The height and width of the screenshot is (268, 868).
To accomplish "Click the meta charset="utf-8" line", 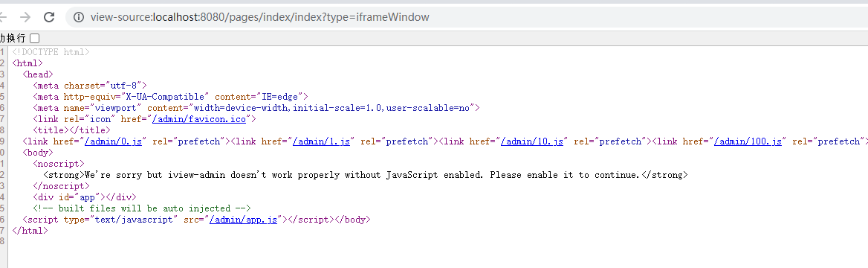I will 90,85.
